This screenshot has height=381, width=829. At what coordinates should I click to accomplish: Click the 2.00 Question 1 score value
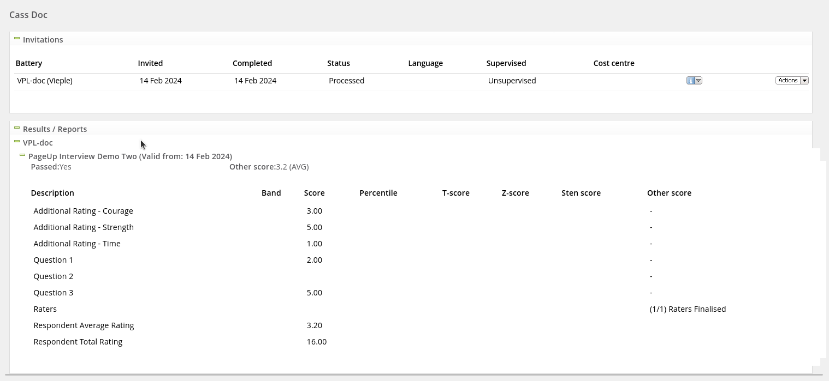click(314, 260)
